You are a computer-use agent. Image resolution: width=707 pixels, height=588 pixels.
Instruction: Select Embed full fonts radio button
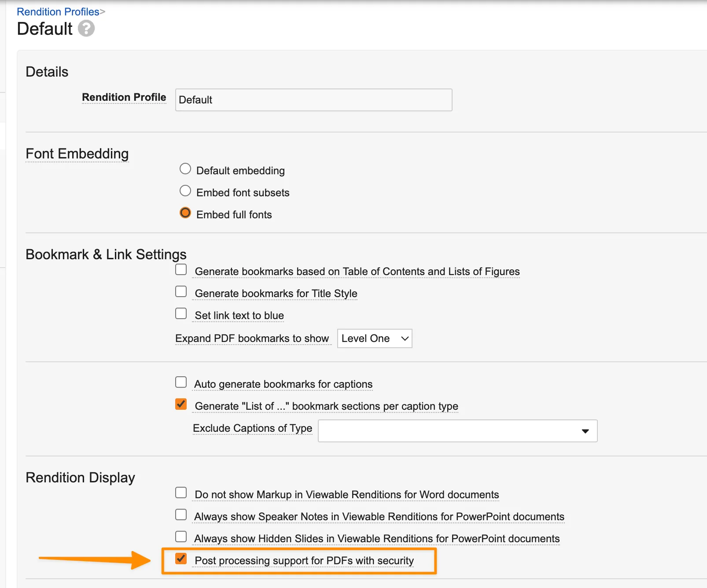point(185,213)
